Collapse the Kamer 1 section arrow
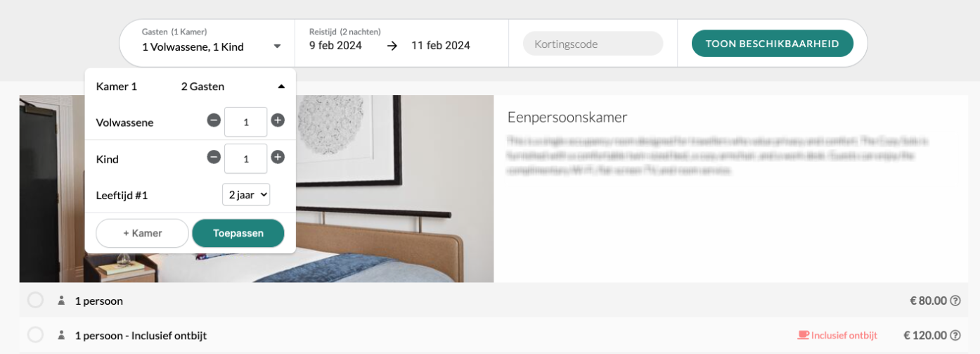Image resolution: width=980 pixels, height=354 pixels. click(281, 87)
